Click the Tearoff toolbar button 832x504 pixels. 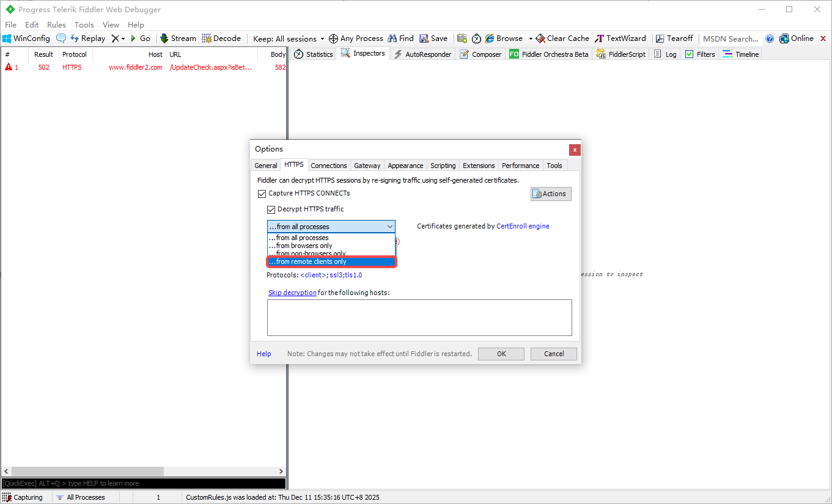tap(675, 38)
